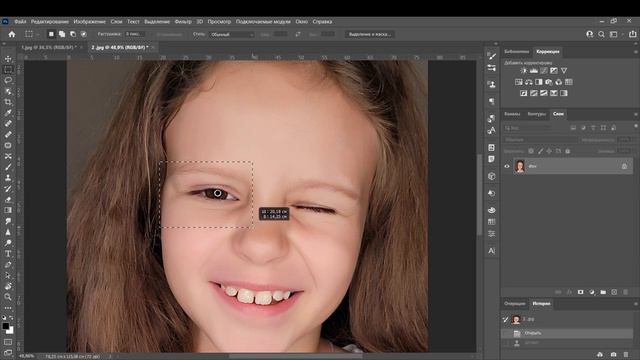Create new snapshot in History panel
Image resolution: width=640 pixels, height=360 pixels.
pos(613,355)
